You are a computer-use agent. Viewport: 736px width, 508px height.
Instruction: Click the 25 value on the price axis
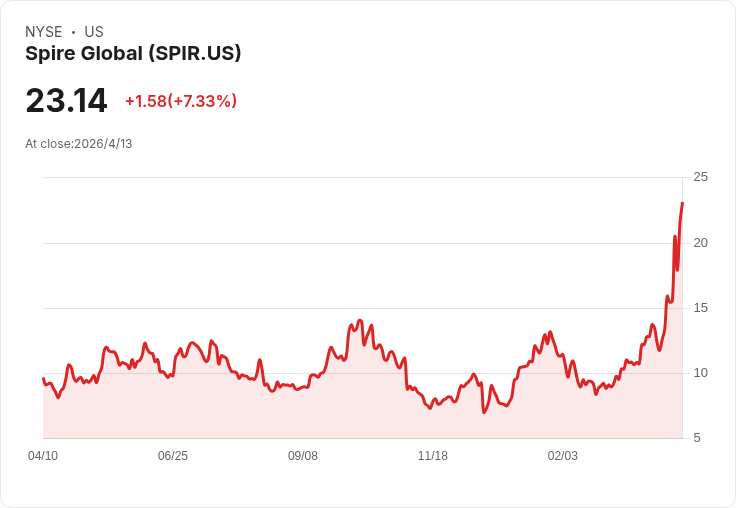701,177
